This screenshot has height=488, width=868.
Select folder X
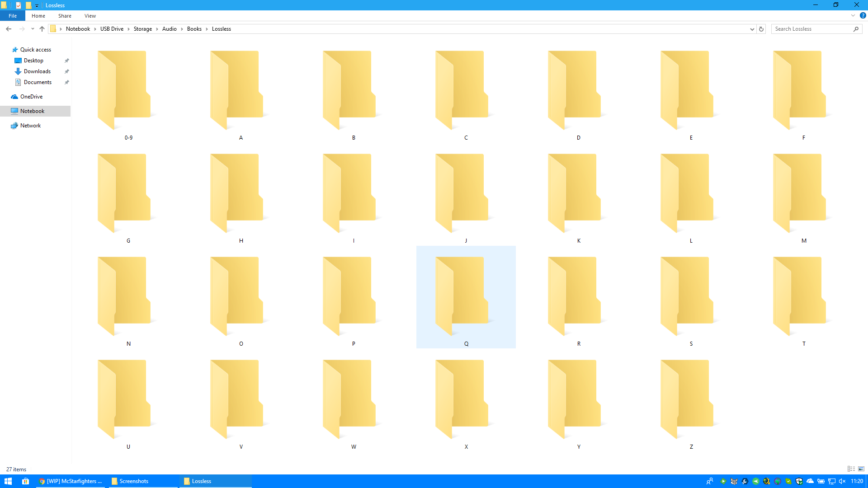tap(466, 400)
